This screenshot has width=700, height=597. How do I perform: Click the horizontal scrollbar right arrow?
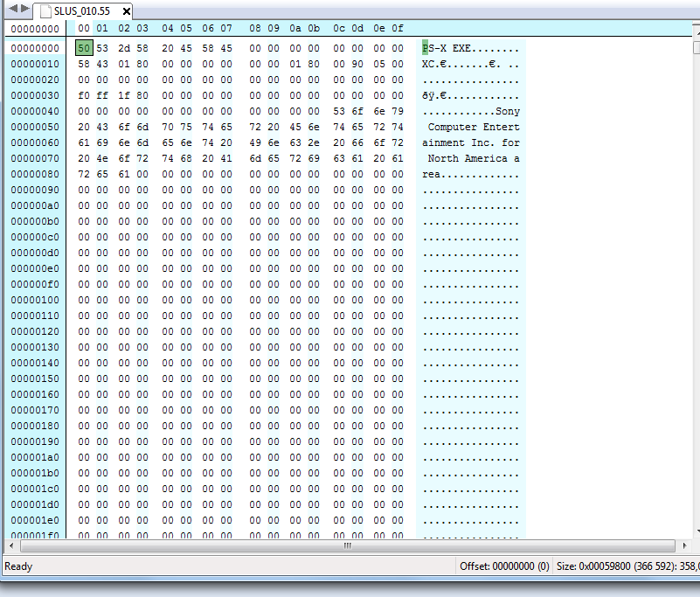(684, 545)
